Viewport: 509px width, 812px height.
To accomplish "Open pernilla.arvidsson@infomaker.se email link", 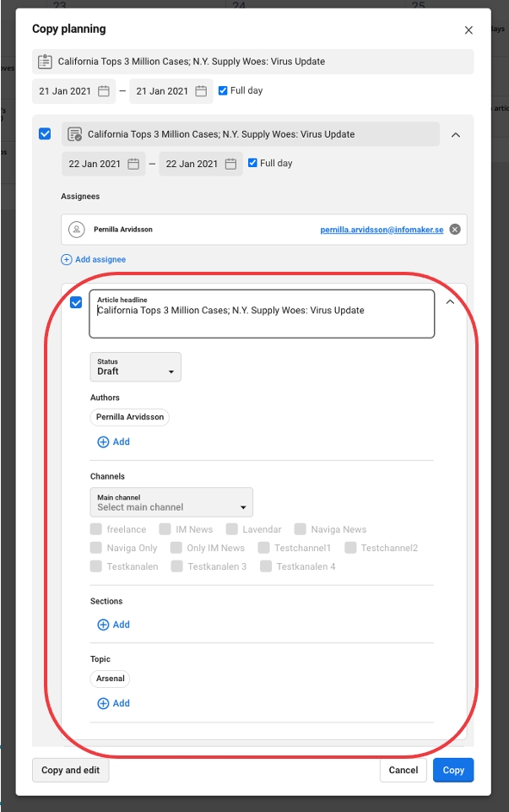I will point(382,230).
